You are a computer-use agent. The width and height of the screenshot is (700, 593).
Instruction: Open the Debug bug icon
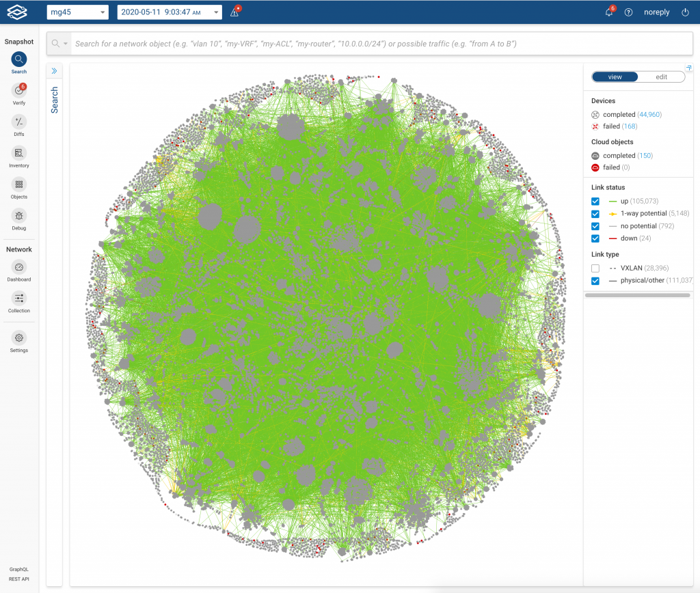click(x=18, y=216)
